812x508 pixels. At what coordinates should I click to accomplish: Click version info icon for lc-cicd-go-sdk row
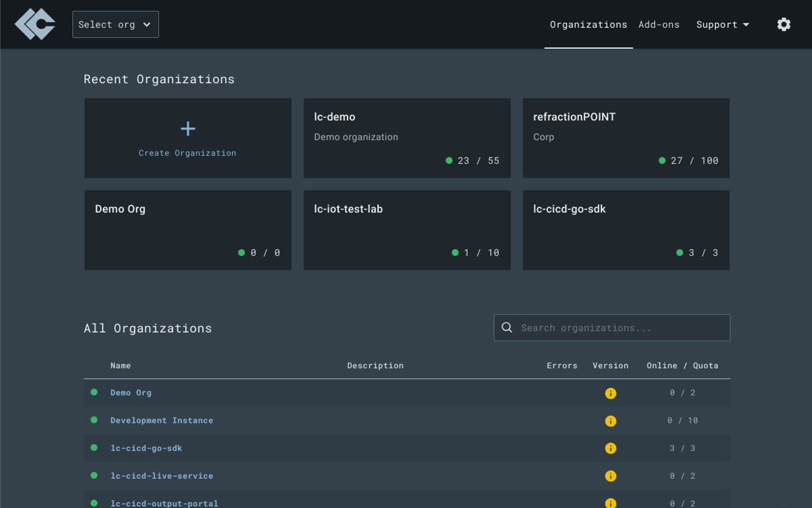tap(610, 448)
